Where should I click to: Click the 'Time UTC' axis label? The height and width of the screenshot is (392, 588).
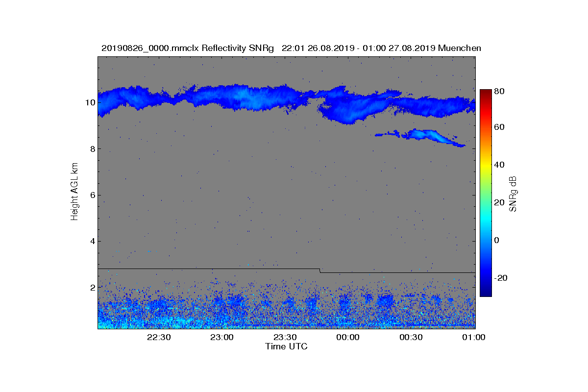[x=287, y=346]
